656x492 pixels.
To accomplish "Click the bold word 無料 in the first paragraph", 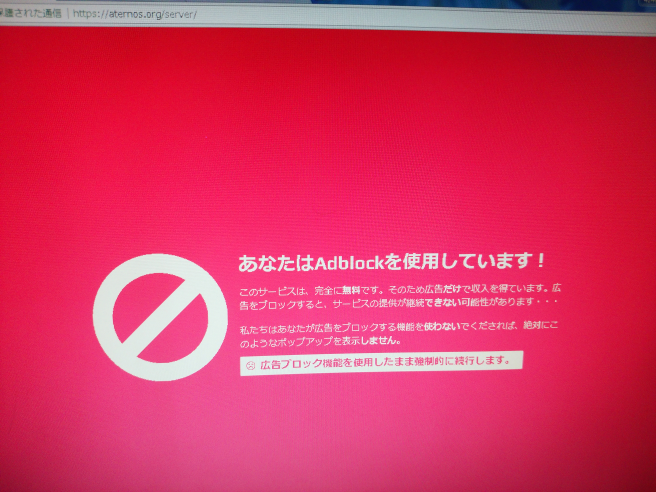I will [x=339, y=290].
